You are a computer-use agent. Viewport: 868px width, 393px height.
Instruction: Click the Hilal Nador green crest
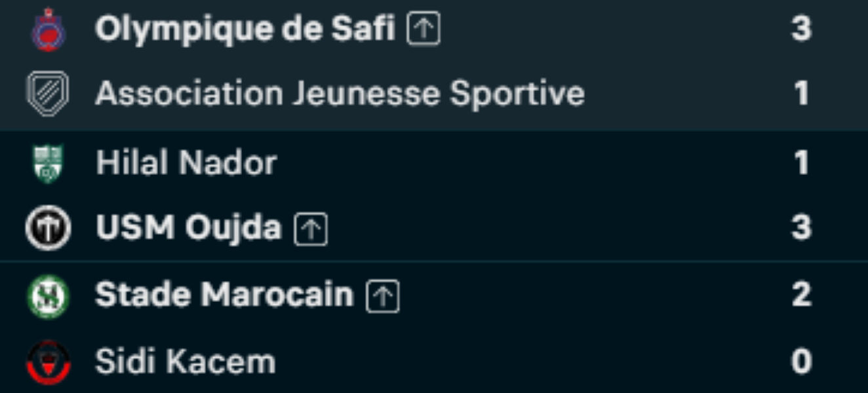[48, 164]
